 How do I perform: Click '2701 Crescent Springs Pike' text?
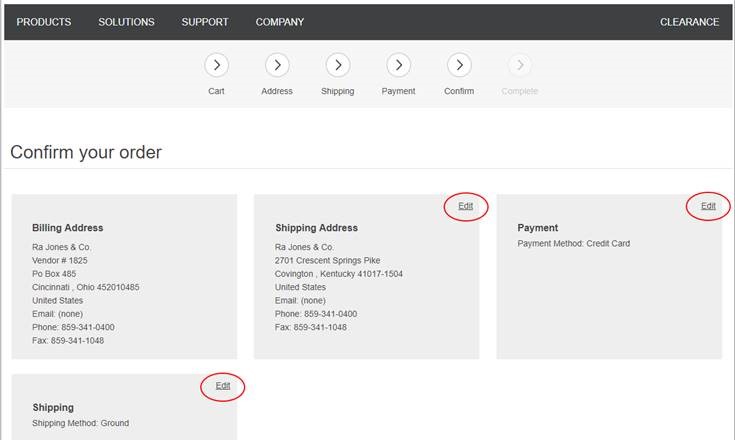(328, 261)
